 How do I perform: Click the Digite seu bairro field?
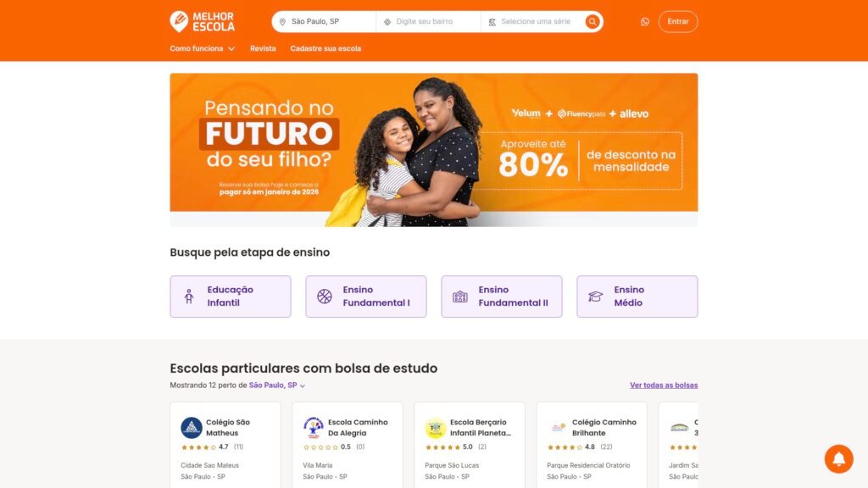(428, 21)
